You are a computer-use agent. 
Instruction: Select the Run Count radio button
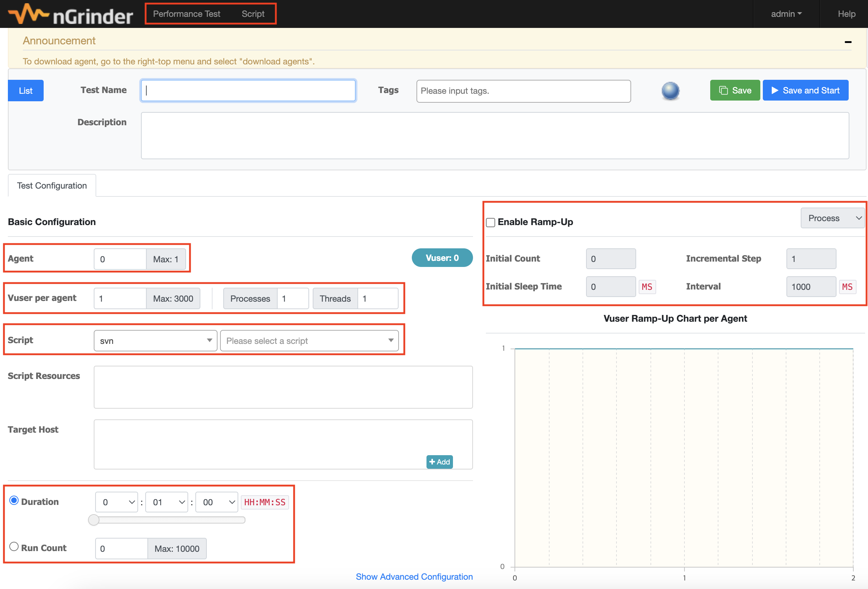[14, 546]
